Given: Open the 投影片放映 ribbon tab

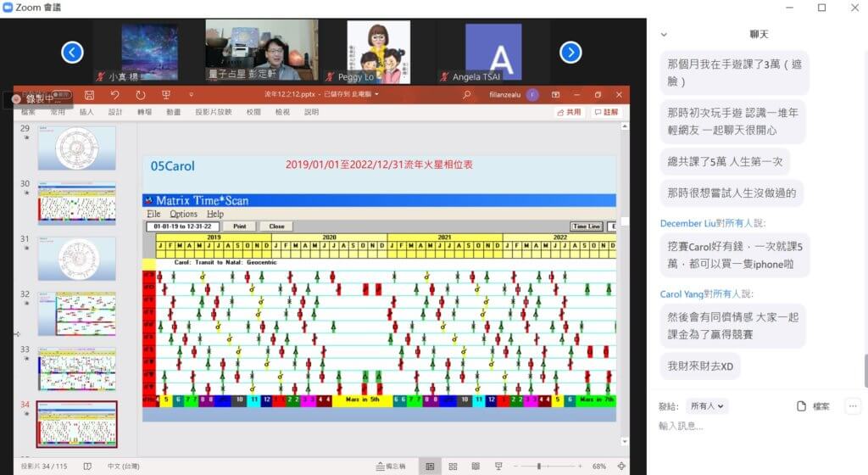Looking at the screenshot, I should tap(214, 112).
